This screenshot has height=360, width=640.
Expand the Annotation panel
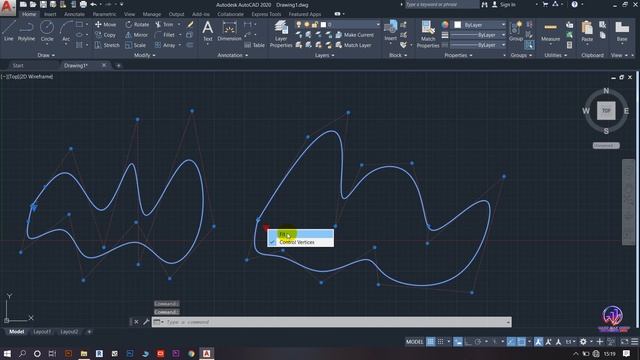point(232,55)
